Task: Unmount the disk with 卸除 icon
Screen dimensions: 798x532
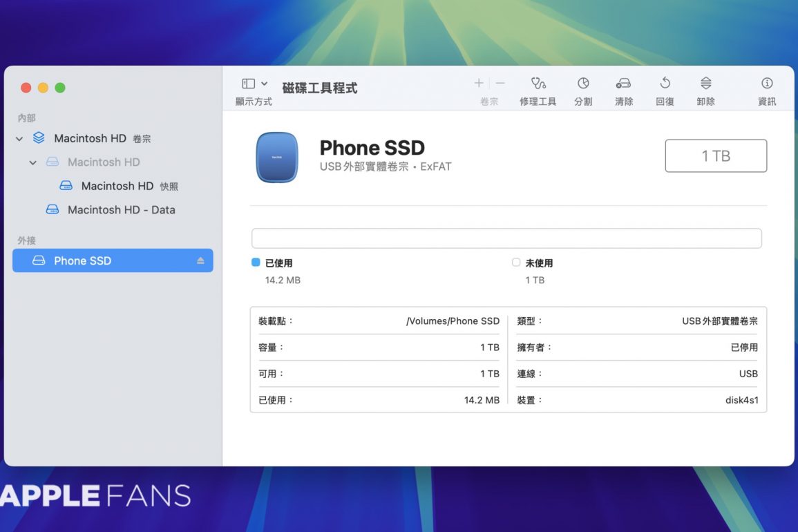Action: (x=705, y=84)
